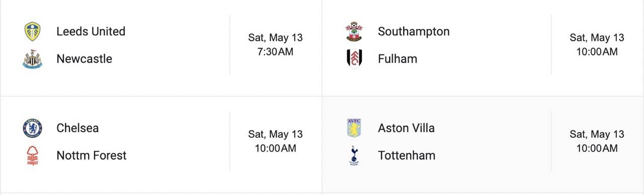View the Chelsea vs Nottm Forest kickoff time
The height and width of the screenshot is (195, 644).
275,141
